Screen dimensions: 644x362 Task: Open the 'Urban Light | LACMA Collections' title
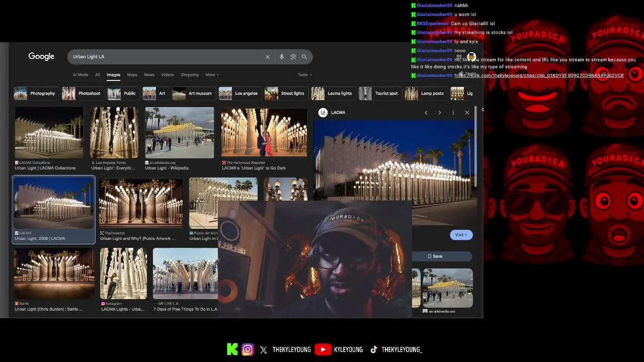tap(45, 168)
